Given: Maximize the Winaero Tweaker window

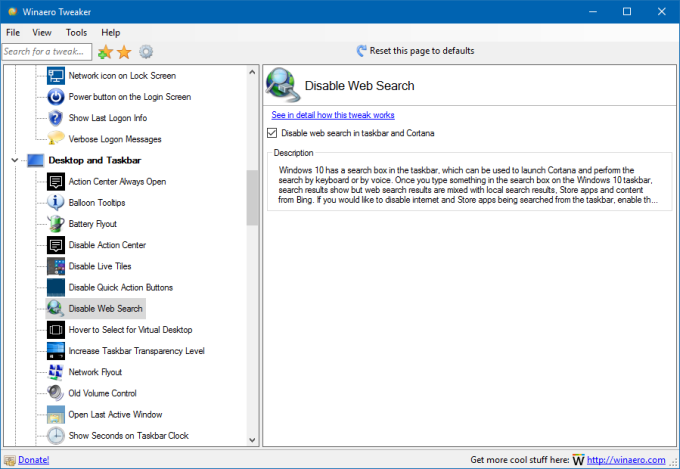Looking at the screenshot, I should tap(627, 12).
